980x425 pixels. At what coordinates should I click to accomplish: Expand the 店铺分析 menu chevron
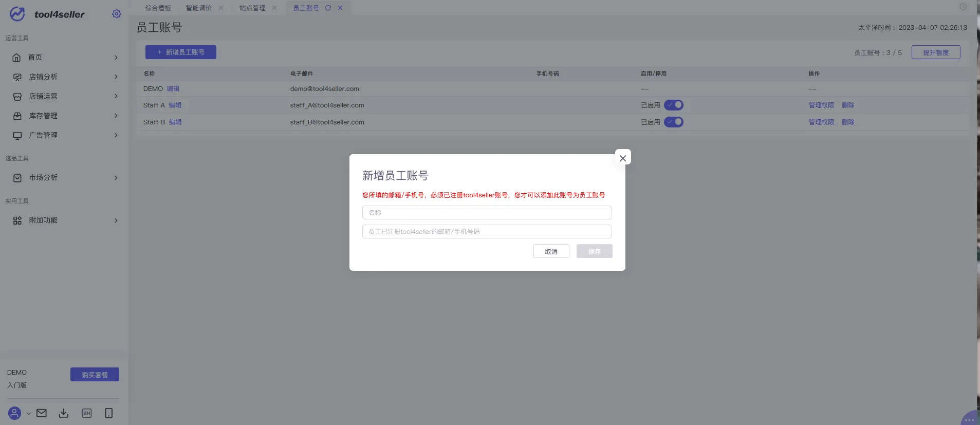(x=116, y=77)
